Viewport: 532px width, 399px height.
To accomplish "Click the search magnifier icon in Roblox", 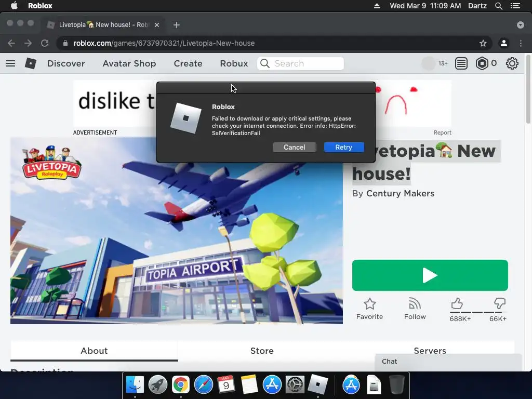I will click(265, 63).
